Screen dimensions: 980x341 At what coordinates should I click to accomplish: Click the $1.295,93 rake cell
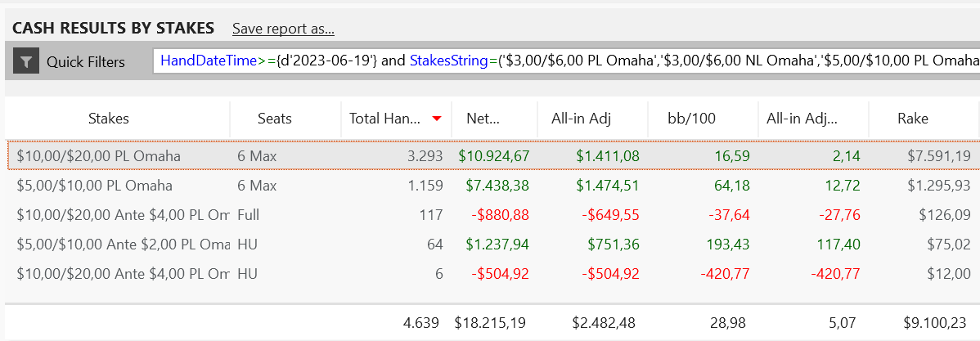[x=939, y=186]
